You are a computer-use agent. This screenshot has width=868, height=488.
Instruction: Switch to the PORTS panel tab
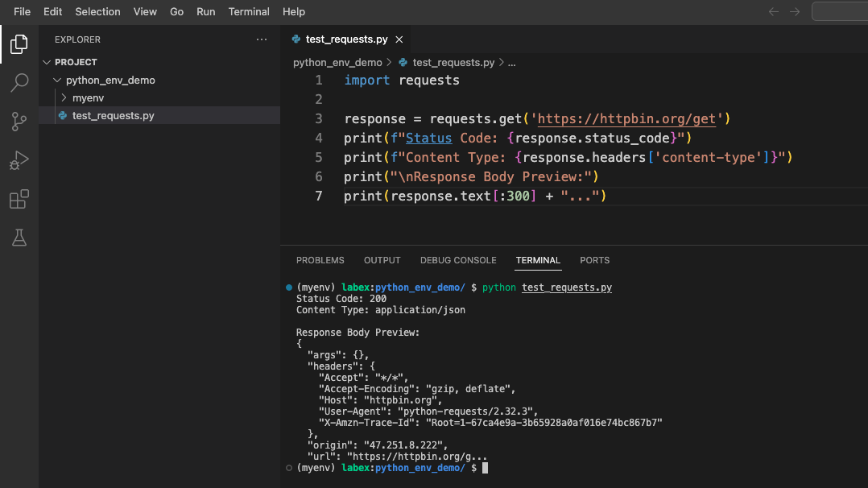pos(594,260)
